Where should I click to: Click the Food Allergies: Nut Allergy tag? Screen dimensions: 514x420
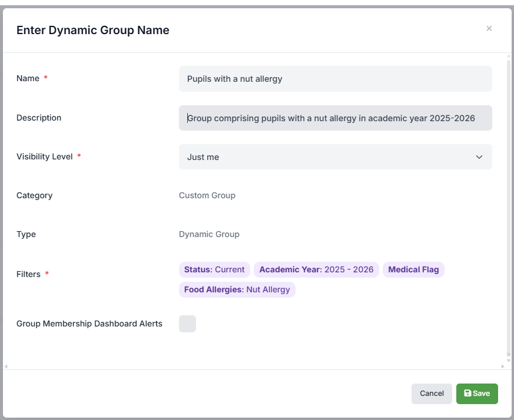[237, 289]
